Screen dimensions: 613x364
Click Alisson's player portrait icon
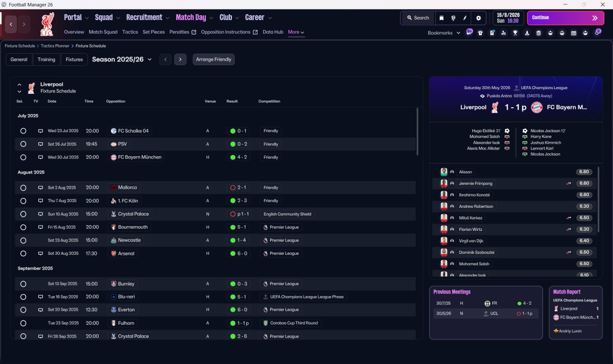point(444,172)
